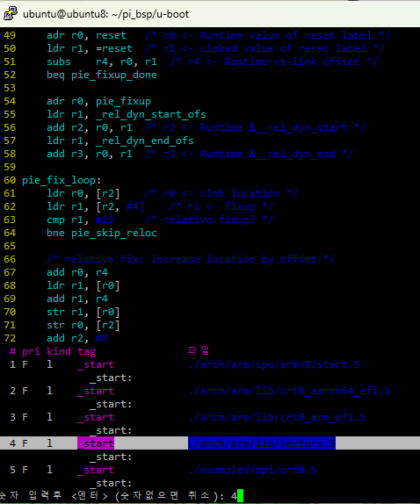Click path ./arch/arm/cpu/armv8/start.S
Screen dimensions: 420x504
click(274, 364)
